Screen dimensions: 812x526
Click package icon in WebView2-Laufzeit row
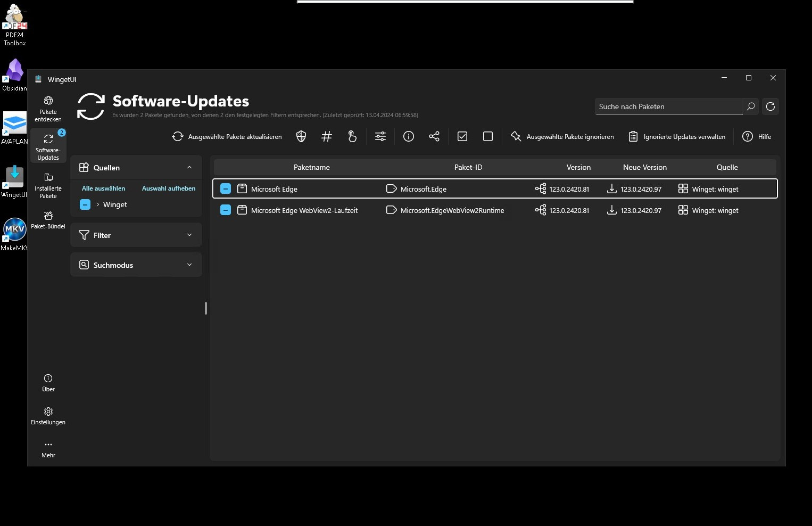242,210
